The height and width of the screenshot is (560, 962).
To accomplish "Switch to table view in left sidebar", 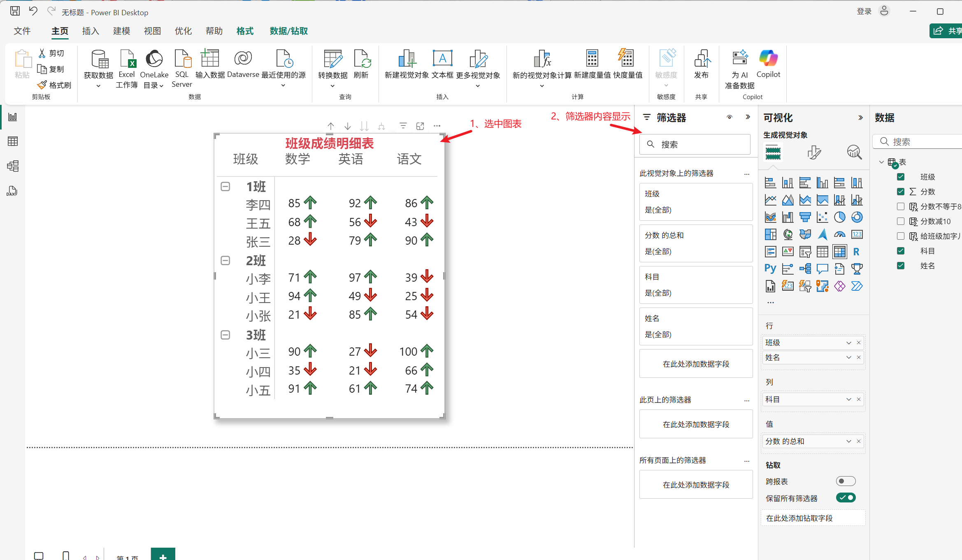I will click(13, 141).
